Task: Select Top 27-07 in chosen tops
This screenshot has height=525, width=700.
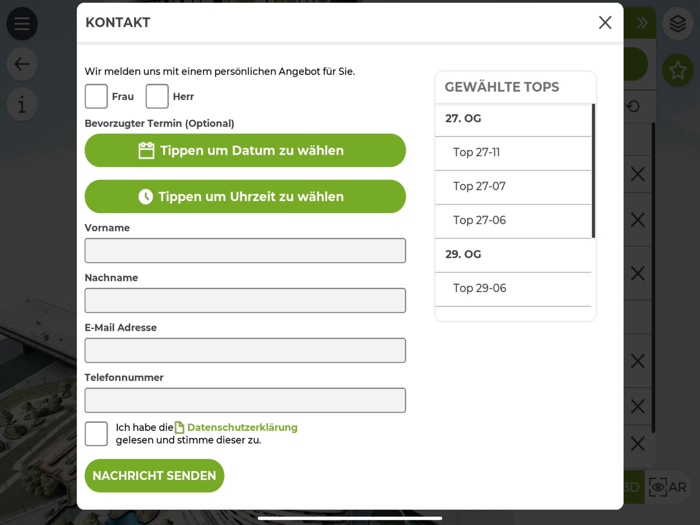Action: [x=513, y=187]
